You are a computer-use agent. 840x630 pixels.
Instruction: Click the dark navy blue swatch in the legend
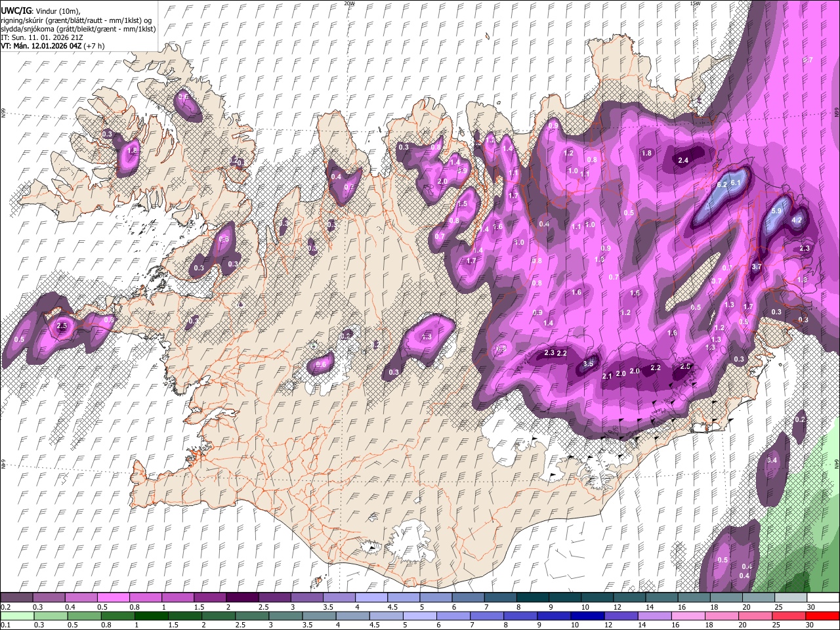click(588, 616)
